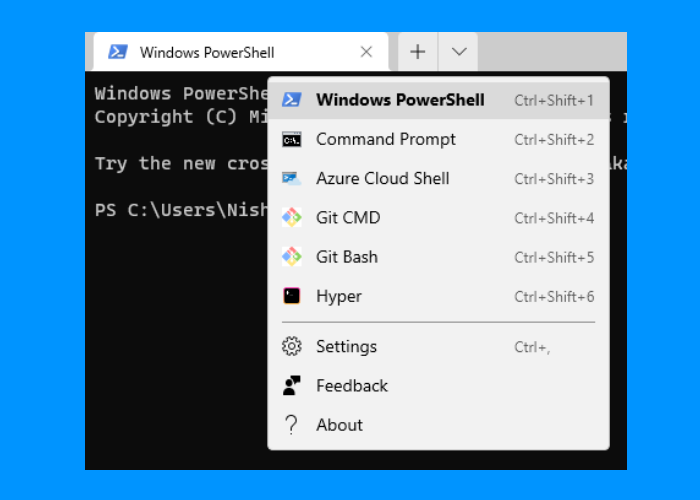This screenshot has height=500, width=700.
Task: Click the Command Prompt icon
Action: coord(292,139)
